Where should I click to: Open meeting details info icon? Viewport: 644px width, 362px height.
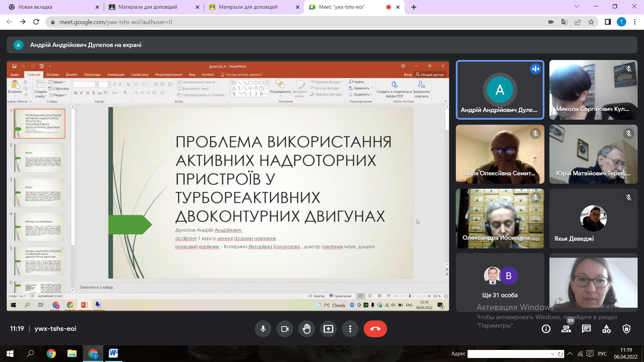coord(546,329)
